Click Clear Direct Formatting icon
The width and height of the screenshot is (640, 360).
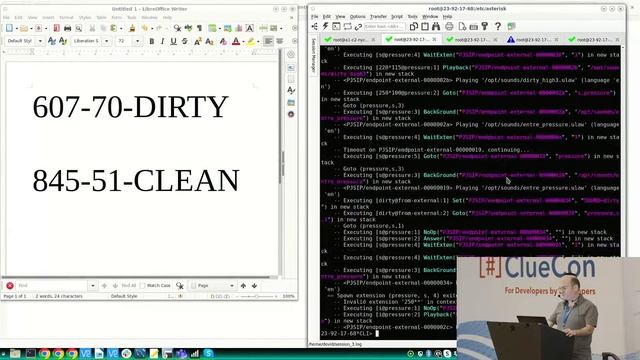[223, 41]
